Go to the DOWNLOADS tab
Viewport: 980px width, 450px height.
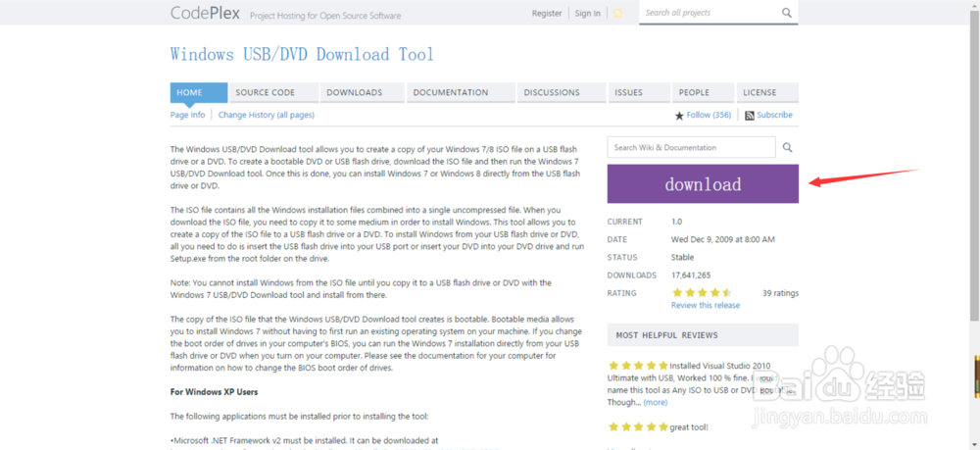[x=363, y=92]
